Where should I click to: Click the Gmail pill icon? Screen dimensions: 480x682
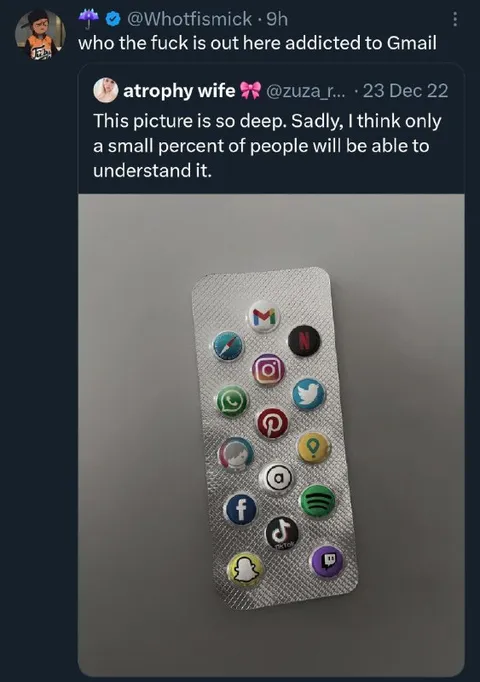264,317
